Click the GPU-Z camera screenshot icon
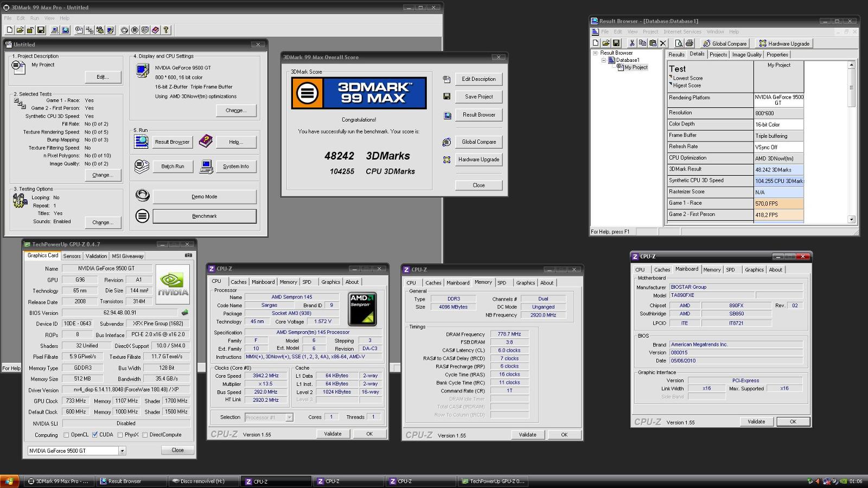The image size is (868, 488). (188, 255)
